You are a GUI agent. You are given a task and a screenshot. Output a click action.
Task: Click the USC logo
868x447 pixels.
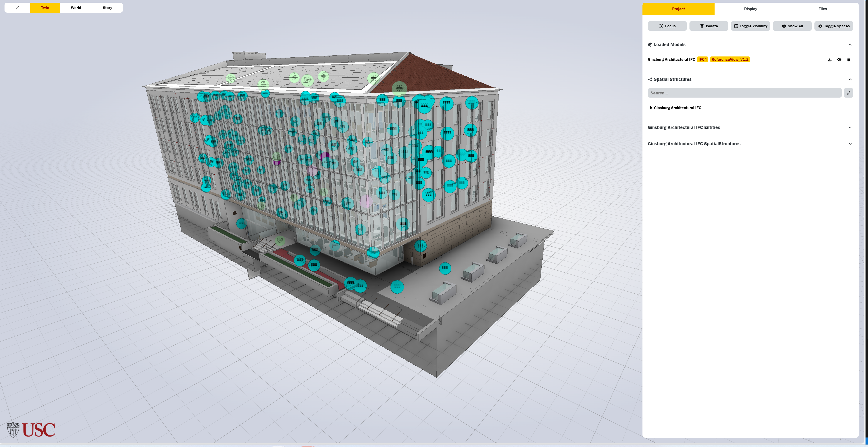pyautogui.click(x=31, y=429)
